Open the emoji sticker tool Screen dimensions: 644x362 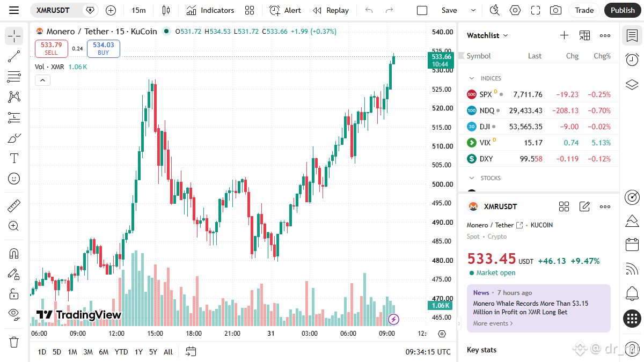[14, 179]
